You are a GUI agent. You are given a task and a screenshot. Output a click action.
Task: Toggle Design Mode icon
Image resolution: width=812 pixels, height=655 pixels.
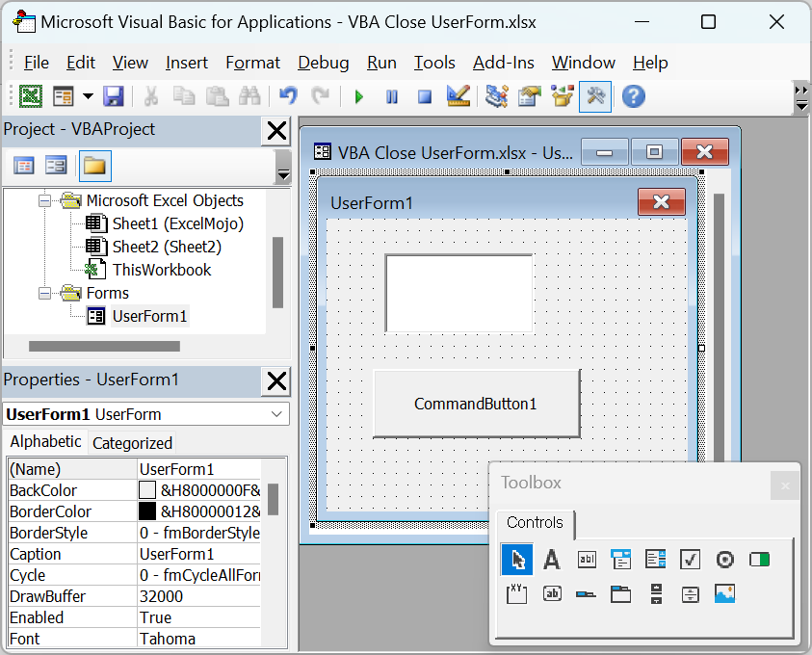(458, 96)
